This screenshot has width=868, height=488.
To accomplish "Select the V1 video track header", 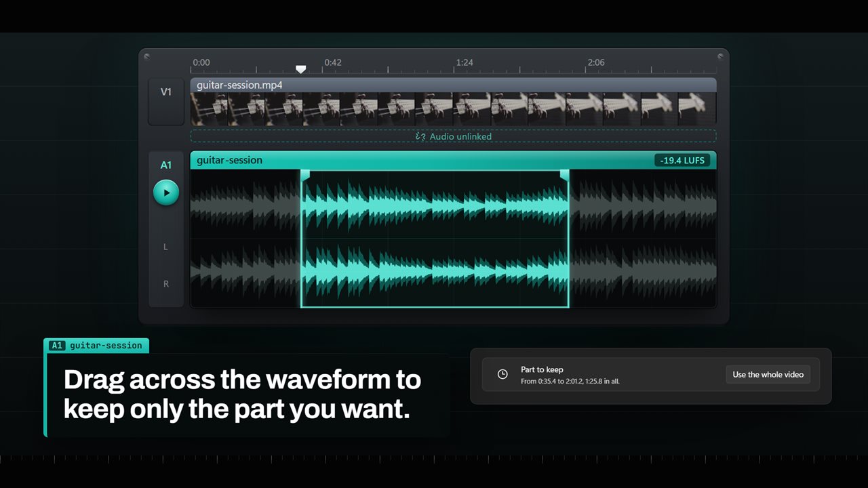I will click(166, 102).
